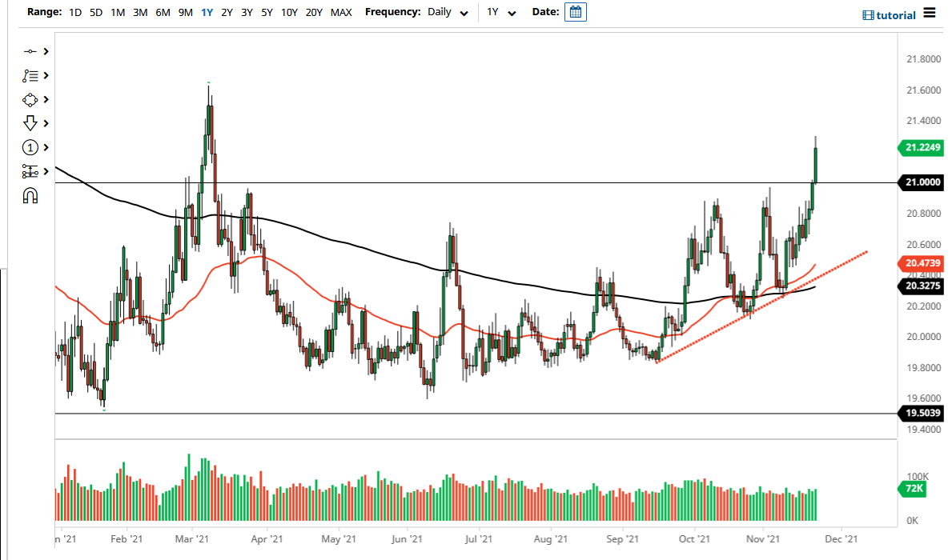Viewport: 952px width, 560px height.
Task: Select the MAX range option
Action: coord(341,12)
